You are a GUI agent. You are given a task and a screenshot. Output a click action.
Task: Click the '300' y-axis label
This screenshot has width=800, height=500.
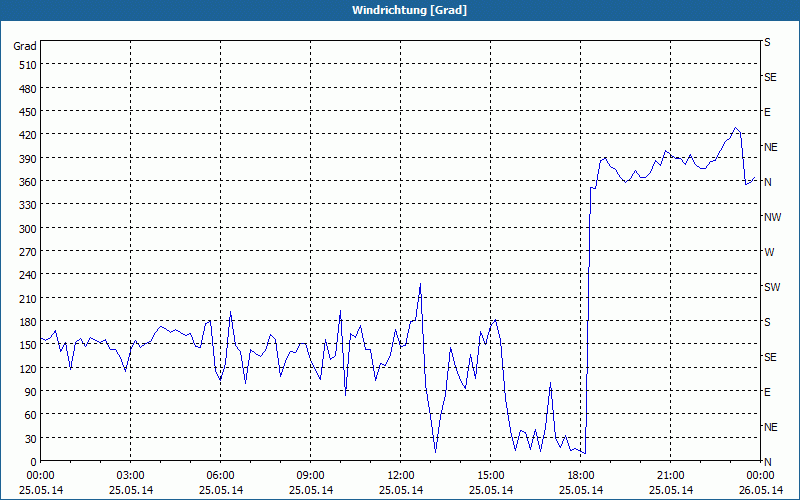(x=28, y=229)
